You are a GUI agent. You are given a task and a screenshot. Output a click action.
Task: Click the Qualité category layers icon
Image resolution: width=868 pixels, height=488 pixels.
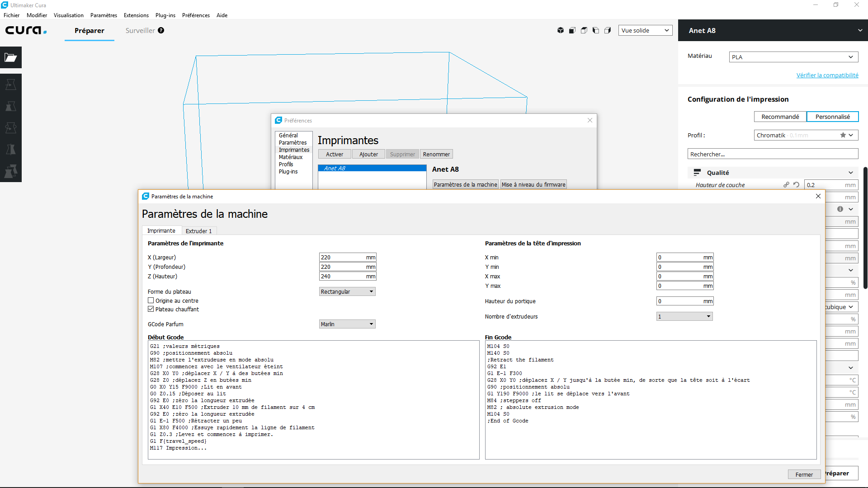point(697,173)
